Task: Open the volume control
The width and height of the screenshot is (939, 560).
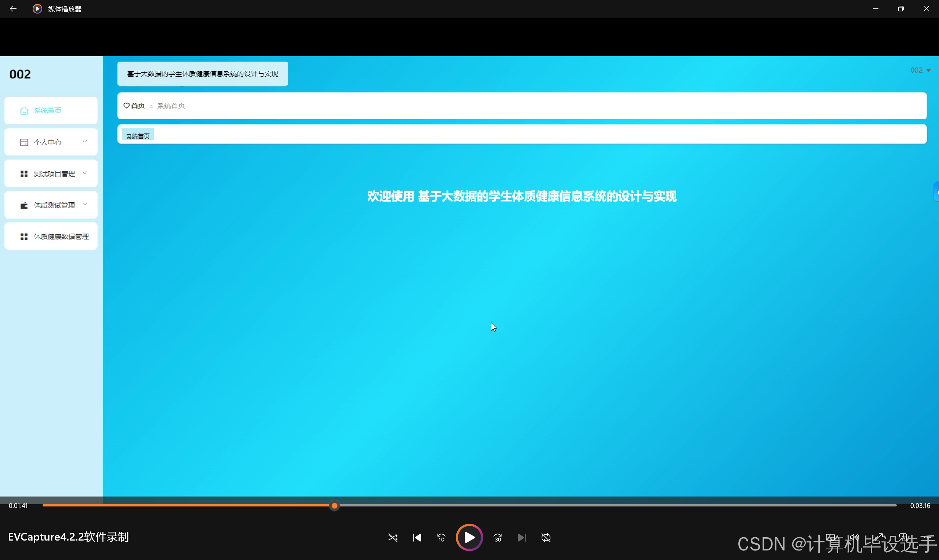Action: [x=855, y=537]
